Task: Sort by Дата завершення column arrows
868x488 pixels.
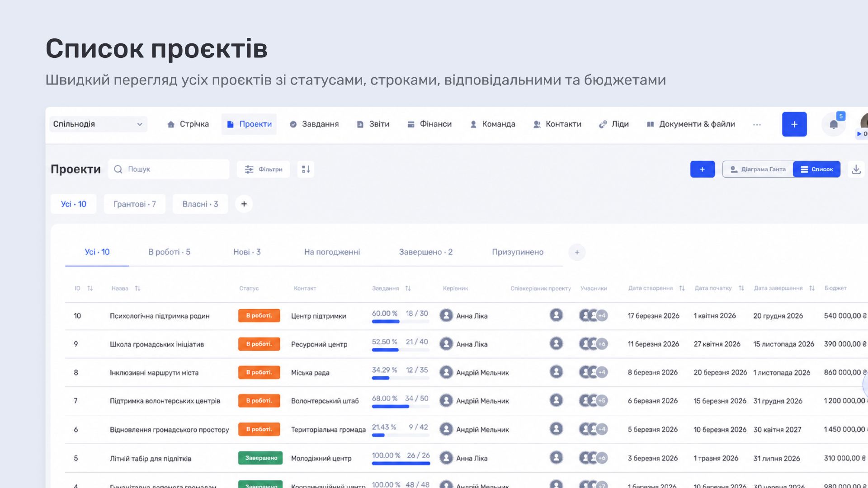Action: tap(812, 288)
